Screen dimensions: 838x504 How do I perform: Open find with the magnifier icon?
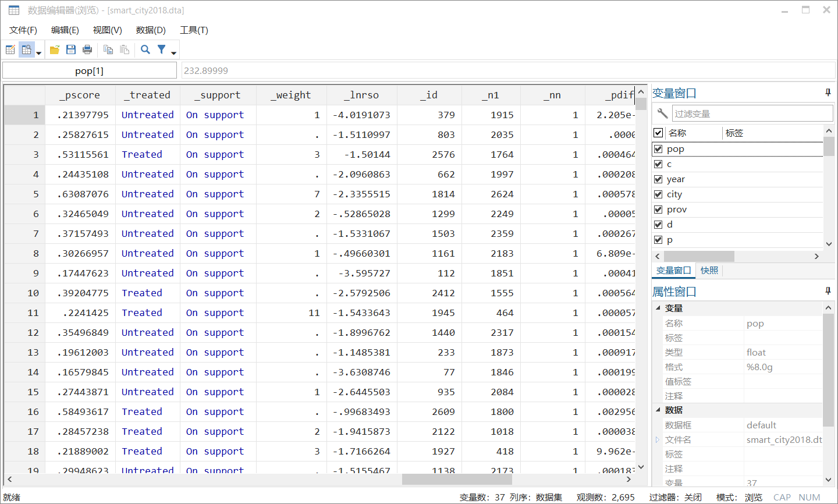click(145, 50)
